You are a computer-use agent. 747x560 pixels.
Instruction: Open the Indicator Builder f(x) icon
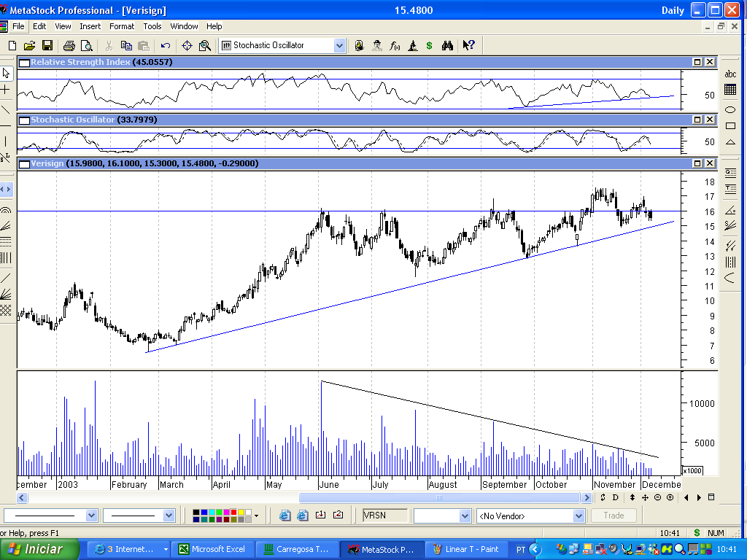click(395, 46)
